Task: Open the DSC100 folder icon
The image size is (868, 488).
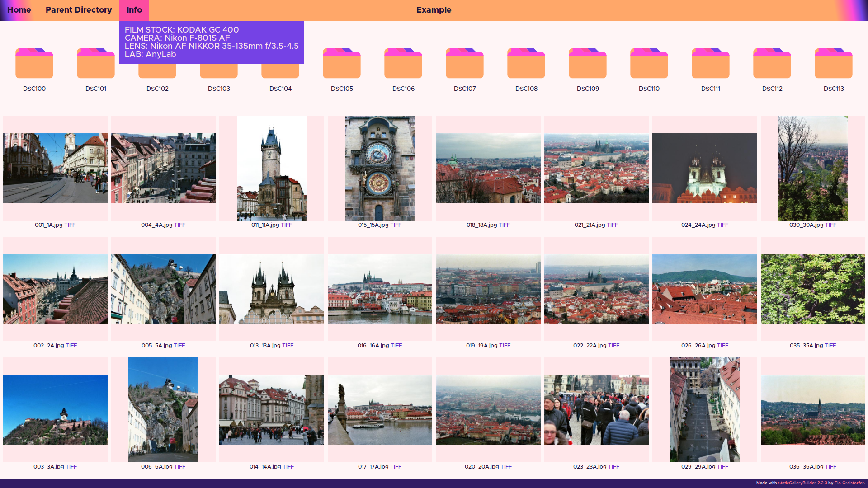Action: click(34, 64)
